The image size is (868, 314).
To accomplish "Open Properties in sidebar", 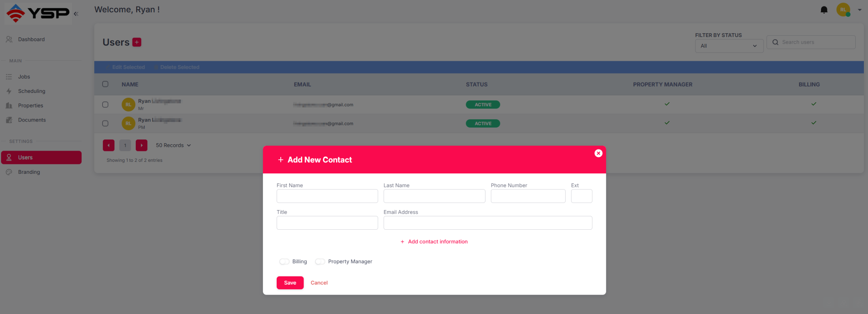I will (x=31, y=106).
